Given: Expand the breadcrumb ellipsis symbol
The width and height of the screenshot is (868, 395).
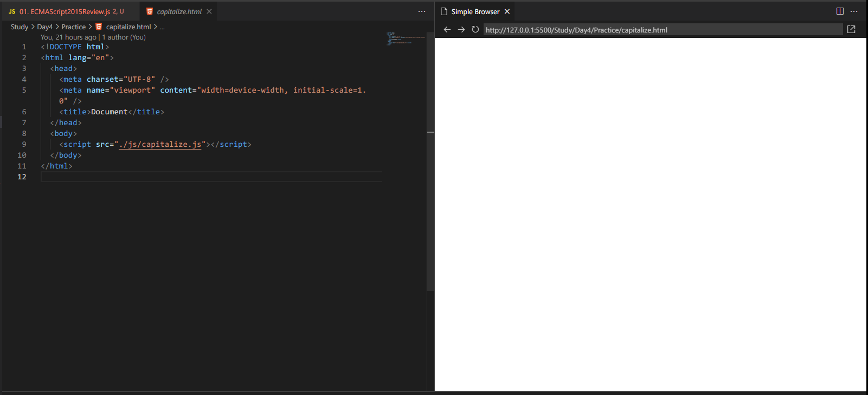Looking at the screenshot, I should pos(162,27).
